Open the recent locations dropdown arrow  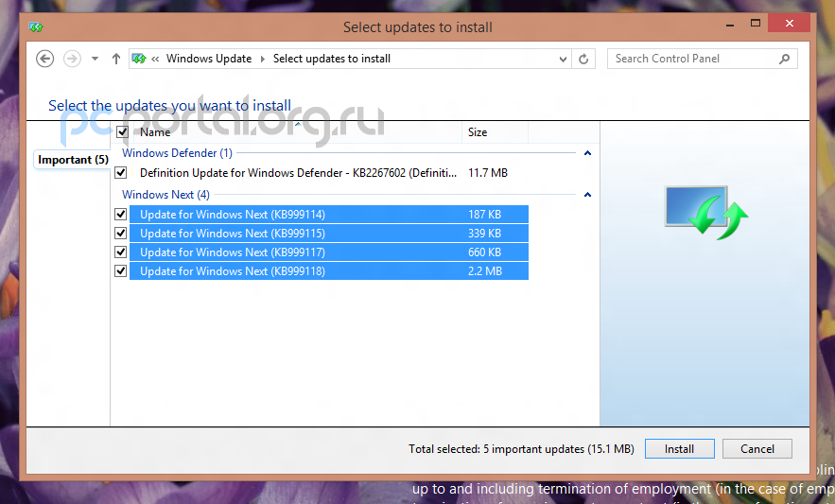click(95, 59)
